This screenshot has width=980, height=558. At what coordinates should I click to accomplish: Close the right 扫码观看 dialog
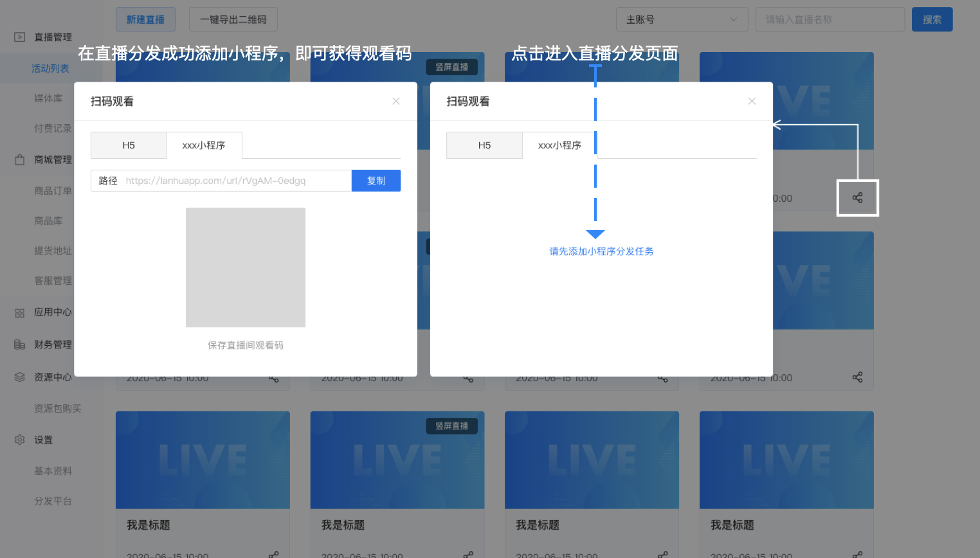pos(752,101)
